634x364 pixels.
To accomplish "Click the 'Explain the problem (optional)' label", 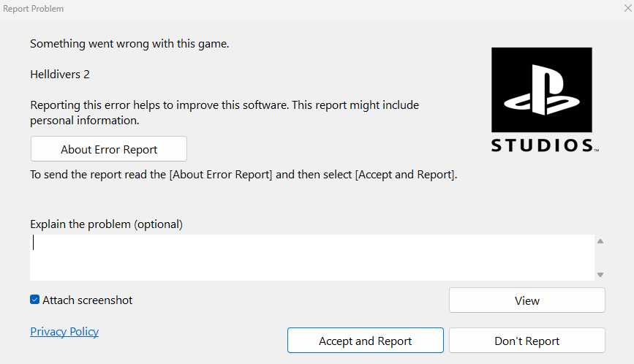I will pos(106,224).
